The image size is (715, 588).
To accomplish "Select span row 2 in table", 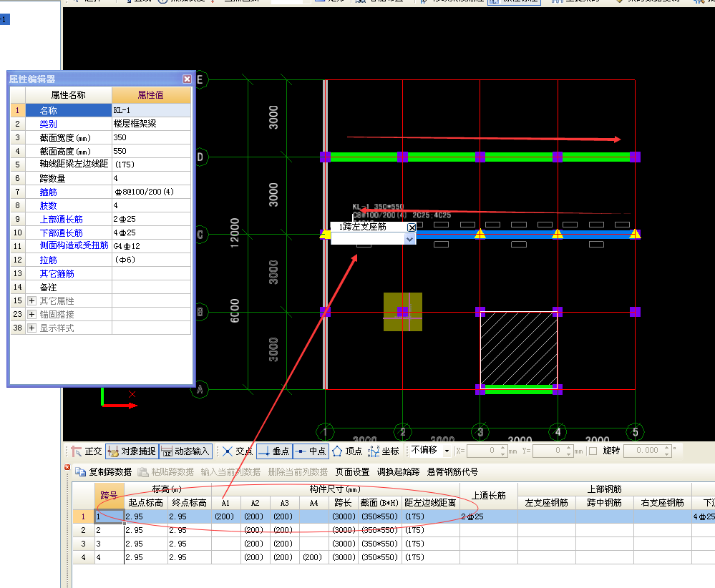I will (x=83, y=530).
